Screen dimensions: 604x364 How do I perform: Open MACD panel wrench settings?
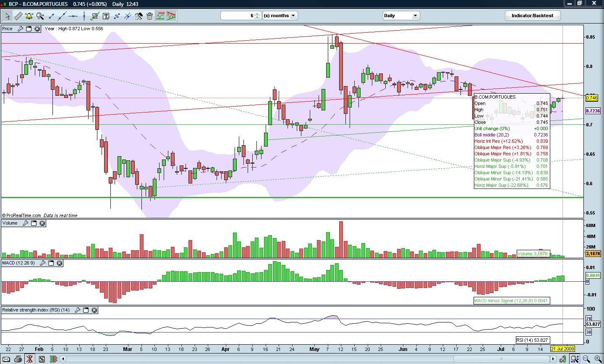point(42,263)
